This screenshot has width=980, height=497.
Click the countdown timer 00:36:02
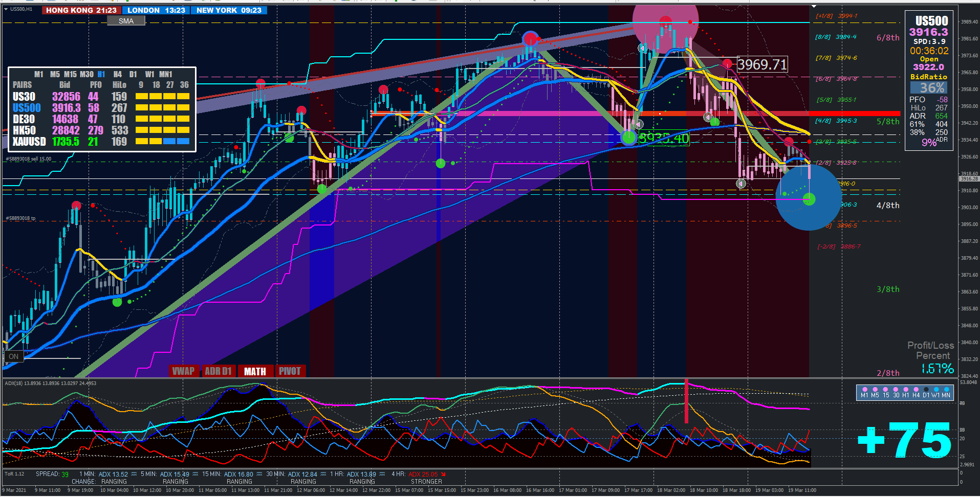click(x=929, y=51)
